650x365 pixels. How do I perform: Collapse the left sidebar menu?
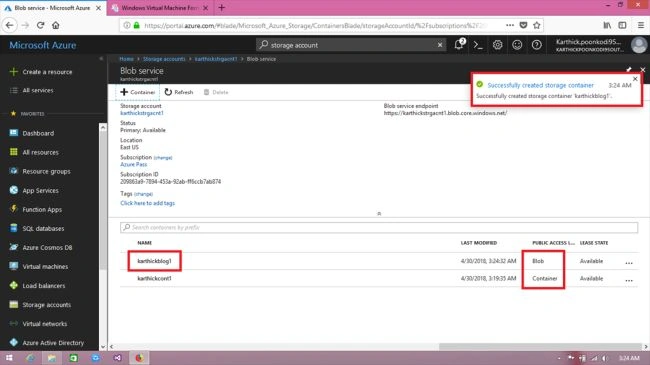[x=101, y=59]
